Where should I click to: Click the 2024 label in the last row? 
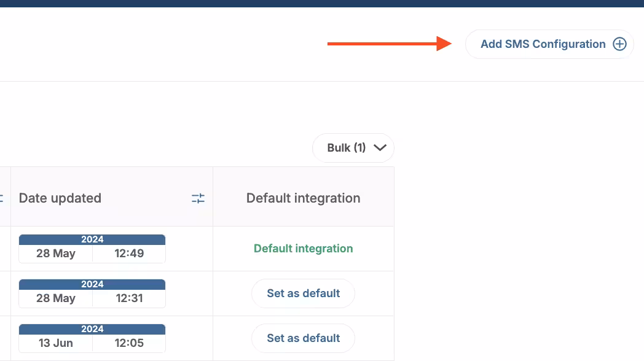[92, 328]
